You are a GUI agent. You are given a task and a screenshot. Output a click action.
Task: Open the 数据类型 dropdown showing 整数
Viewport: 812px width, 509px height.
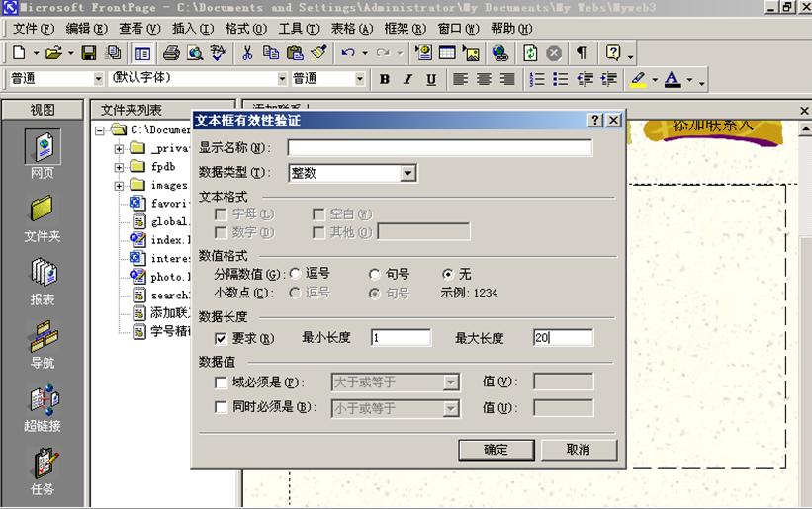[408, 173]
